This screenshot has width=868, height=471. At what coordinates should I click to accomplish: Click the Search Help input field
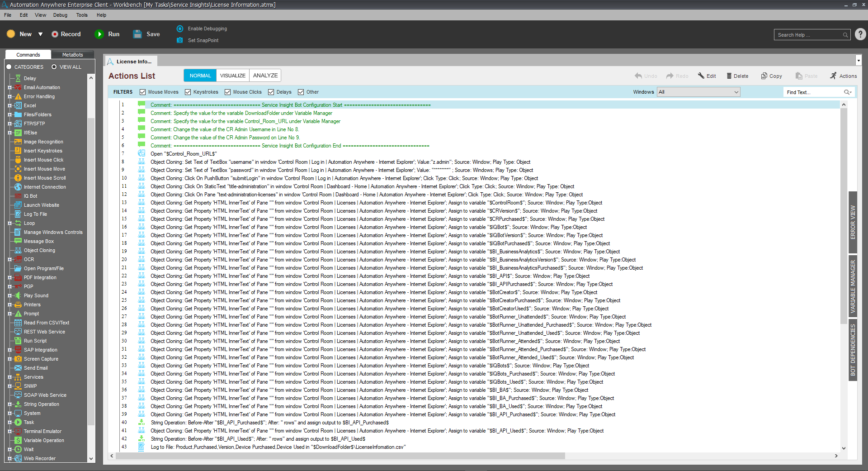click(808, 35)
